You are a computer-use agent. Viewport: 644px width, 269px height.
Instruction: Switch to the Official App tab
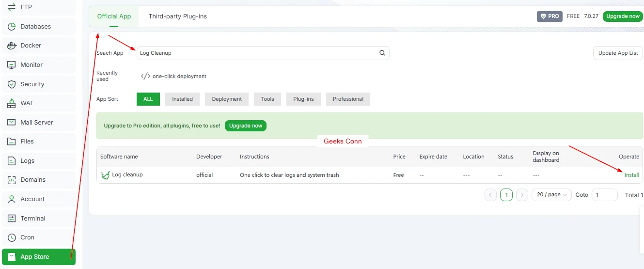click(x=114, y=16)
